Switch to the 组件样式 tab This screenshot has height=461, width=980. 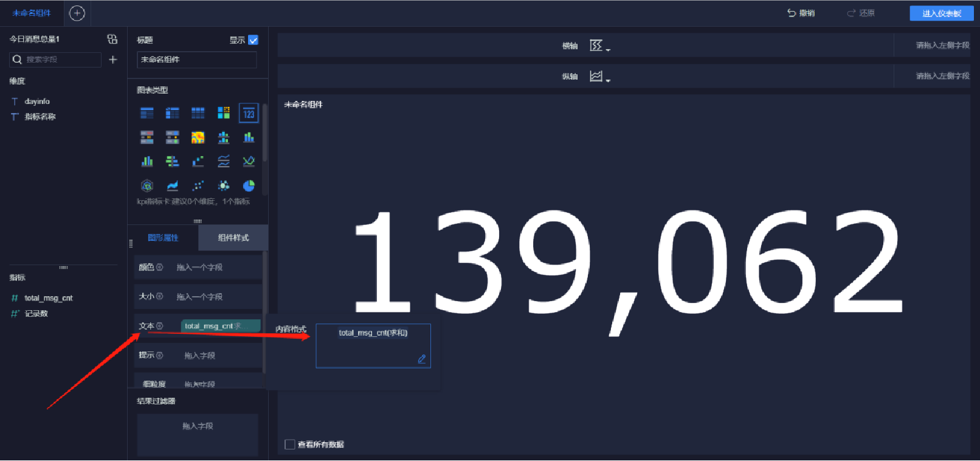coord(233,238)
